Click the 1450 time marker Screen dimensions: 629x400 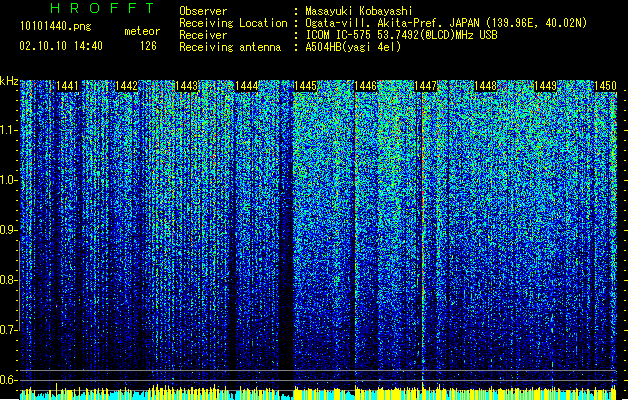[x=605, y=86]
